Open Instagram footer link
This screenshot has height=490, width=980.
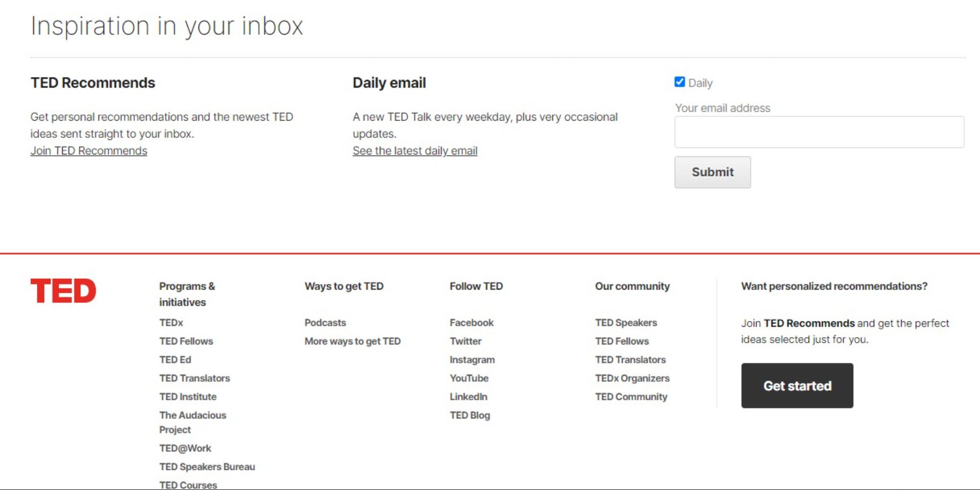(x=472, y=360)
